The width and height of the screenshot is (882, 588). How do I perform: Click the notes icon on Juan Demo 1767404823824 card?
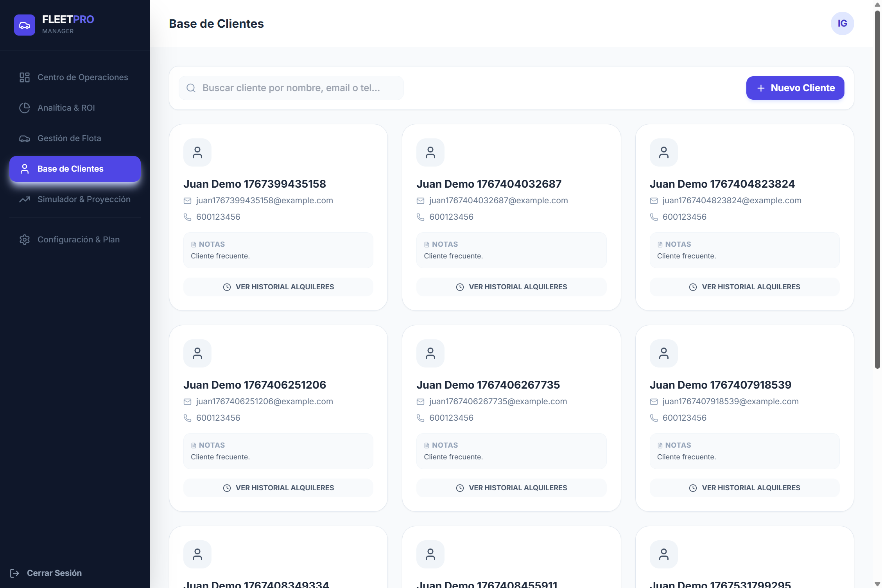coord(660,244)
